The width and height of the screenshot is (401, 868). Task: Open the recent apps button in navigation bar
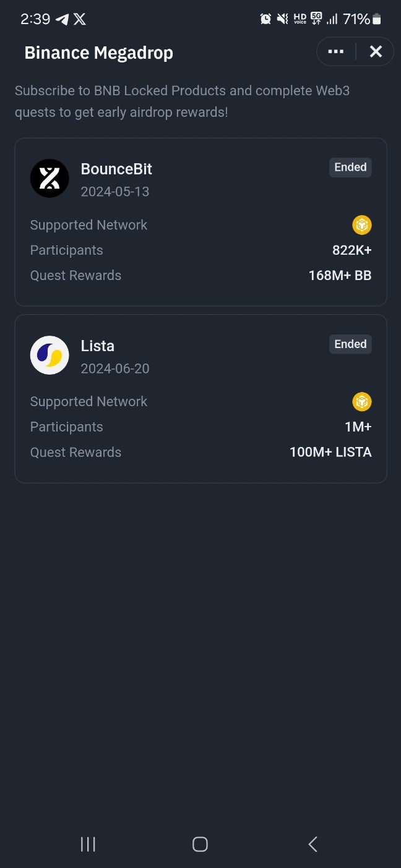88,844
